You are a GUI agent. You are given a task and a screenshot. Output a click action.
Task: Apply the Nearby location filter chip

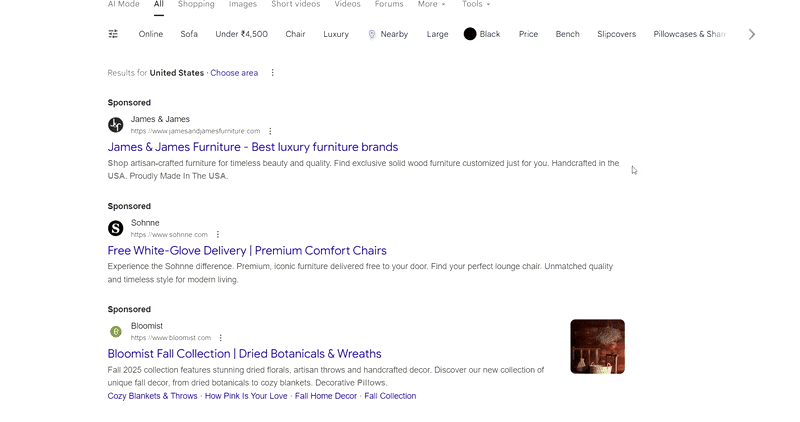[x=388, y=34]
